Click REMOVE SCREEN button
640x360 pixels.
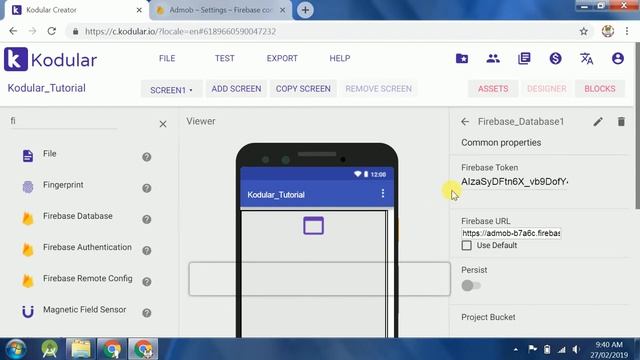378,89
